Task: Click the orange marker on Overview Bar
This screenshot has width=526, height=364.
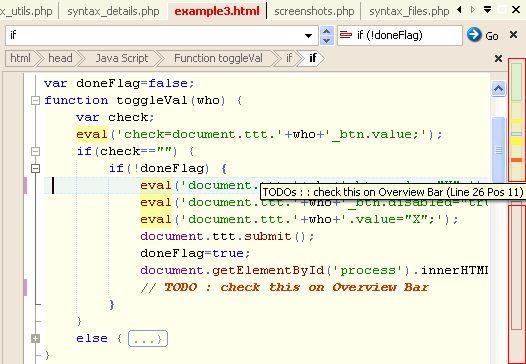Action: point(517,160)
